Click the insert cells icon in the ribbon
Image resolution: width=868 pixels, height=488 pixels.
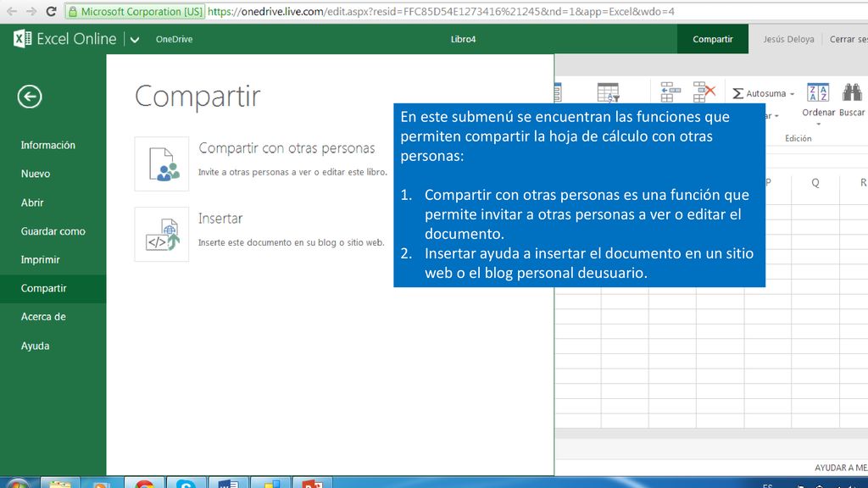[x=670, y=92]
